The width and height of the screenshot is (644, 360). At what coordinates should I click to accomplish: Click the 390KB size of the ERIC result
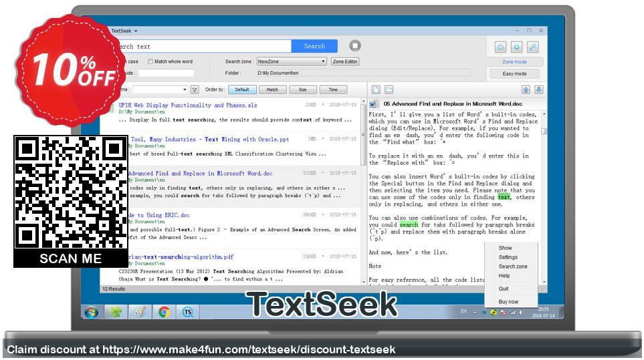pos(309,214)
